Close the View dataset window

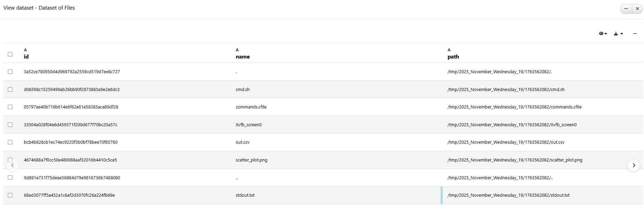(x=637, y=9)
